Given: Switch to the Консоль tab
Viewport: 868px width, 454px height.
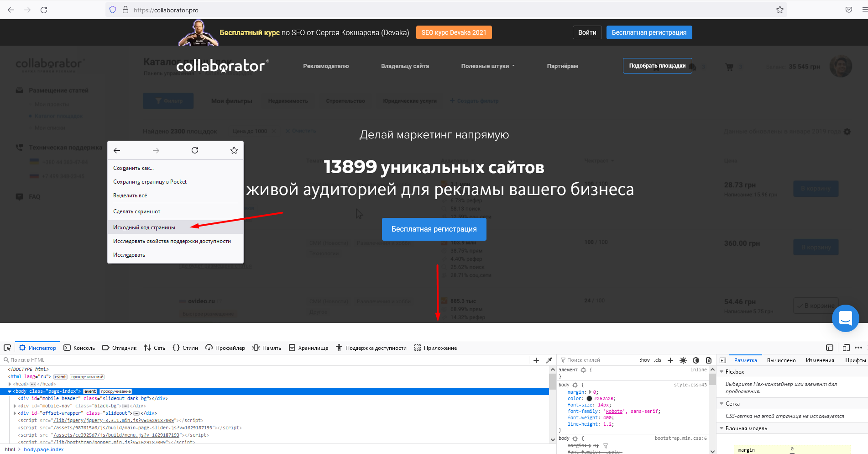Looking at the screenshot, I should 79,348.
